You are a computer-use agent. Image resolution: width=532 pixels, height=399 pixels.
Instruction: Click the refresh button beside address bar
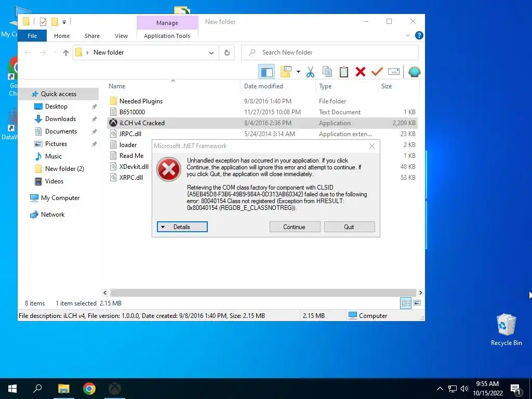point(227,52)
